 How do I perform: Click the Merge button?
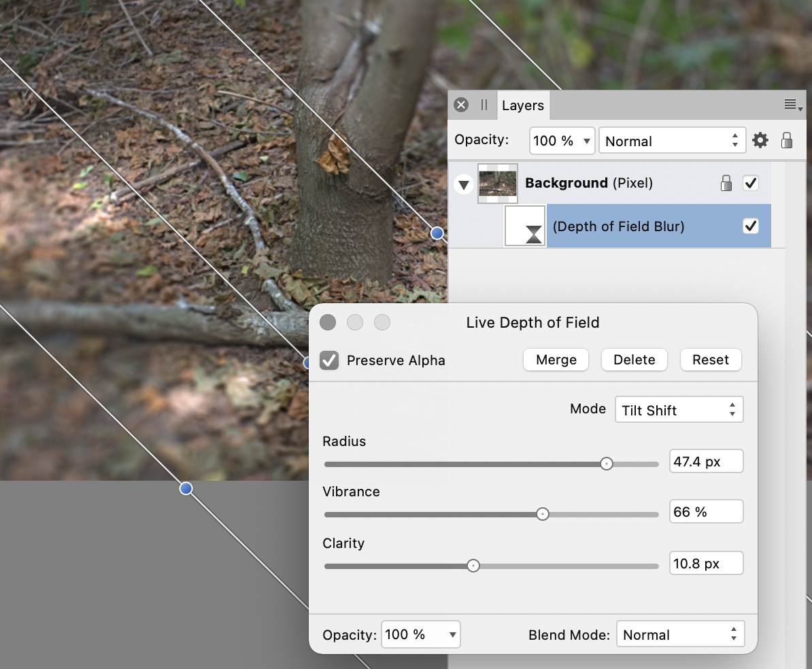point(556,360)
